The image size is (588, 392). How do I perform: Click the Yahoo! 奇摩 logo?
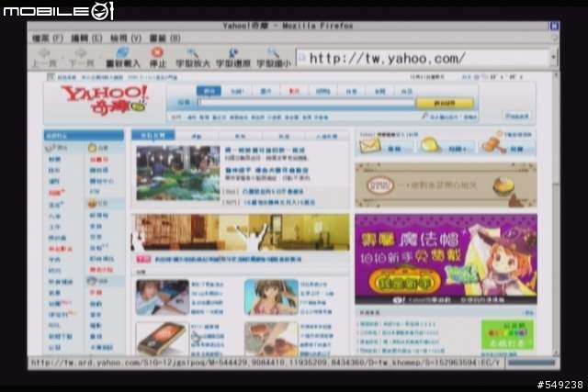(x=104, y=99)
